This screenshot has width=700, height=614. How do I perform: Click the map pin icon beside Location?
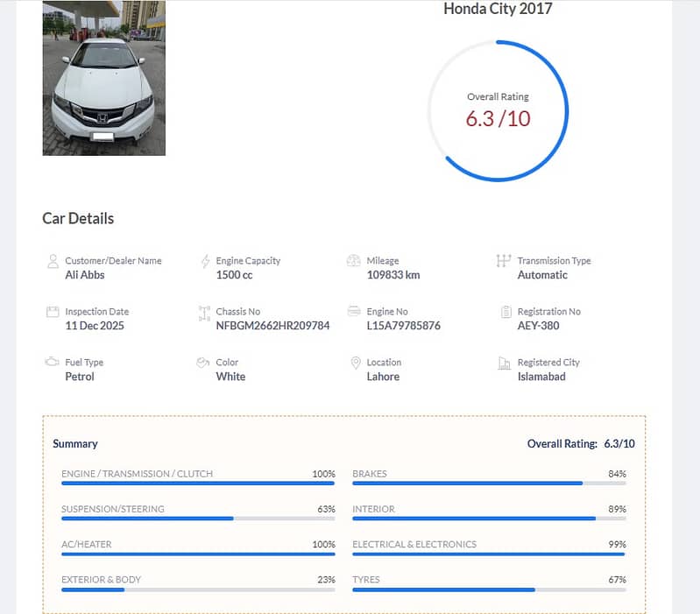coord(355,363)
